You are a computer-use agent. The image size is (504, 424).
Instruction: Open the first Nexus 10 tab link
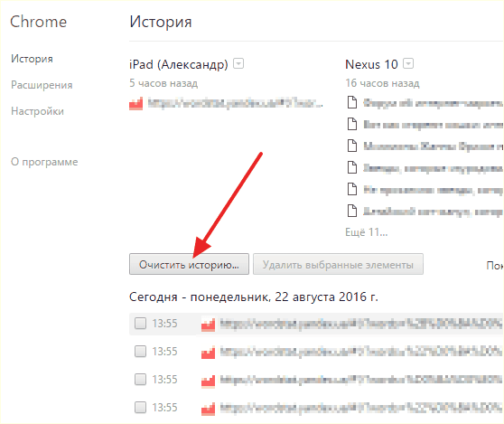[433, 103]
